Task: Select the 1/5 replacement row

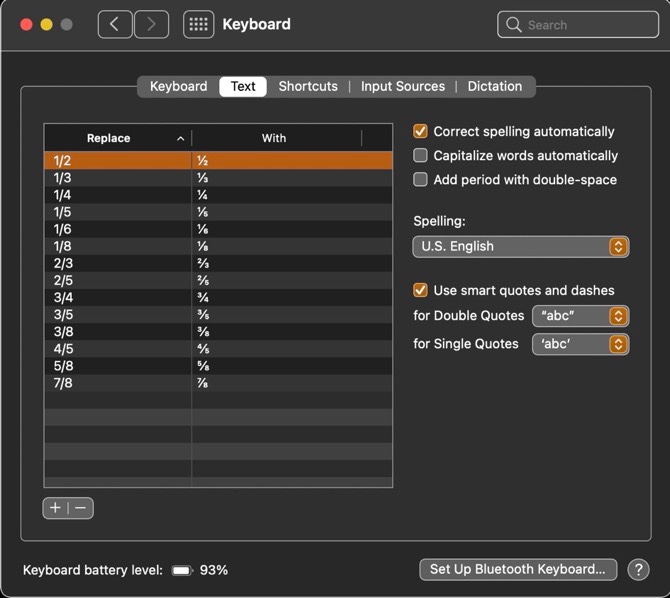Action: click(x=218, y=212)
